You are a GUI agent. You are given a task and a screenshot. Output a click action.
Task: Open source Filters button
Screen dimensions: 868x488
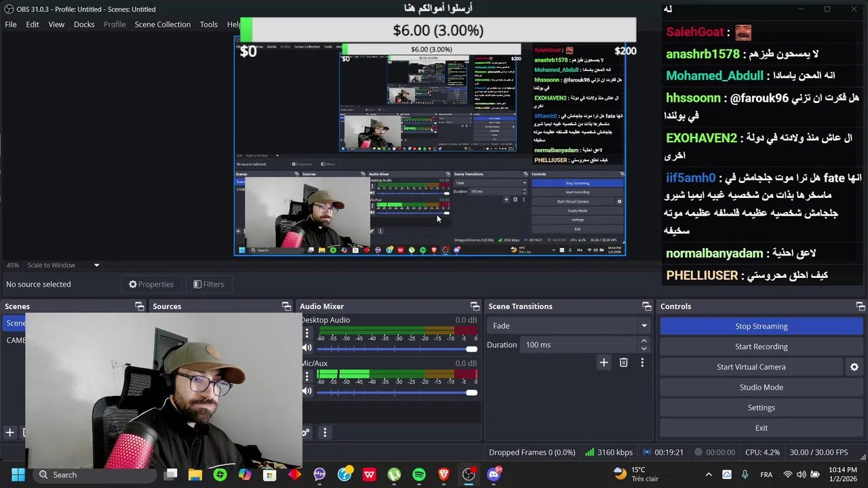[208, 284]
